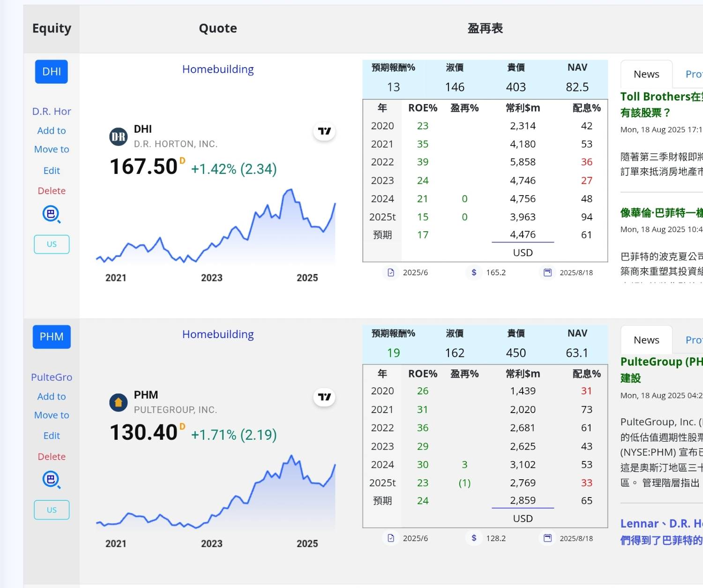Open Homebuilding link in DHI row

point(218,69)
